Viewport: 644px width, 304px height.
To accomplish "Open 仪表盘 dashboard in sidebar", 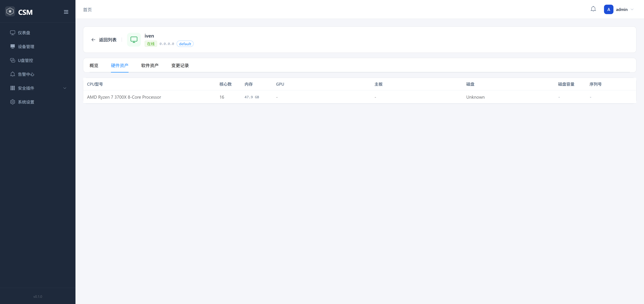I will point(24,33).
